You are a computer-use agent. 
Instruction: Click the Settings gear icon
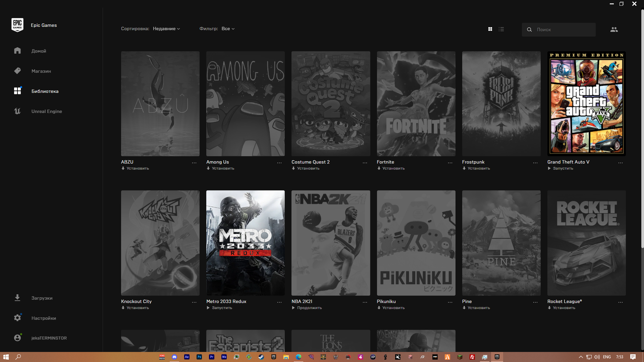(x=17, y=318)
